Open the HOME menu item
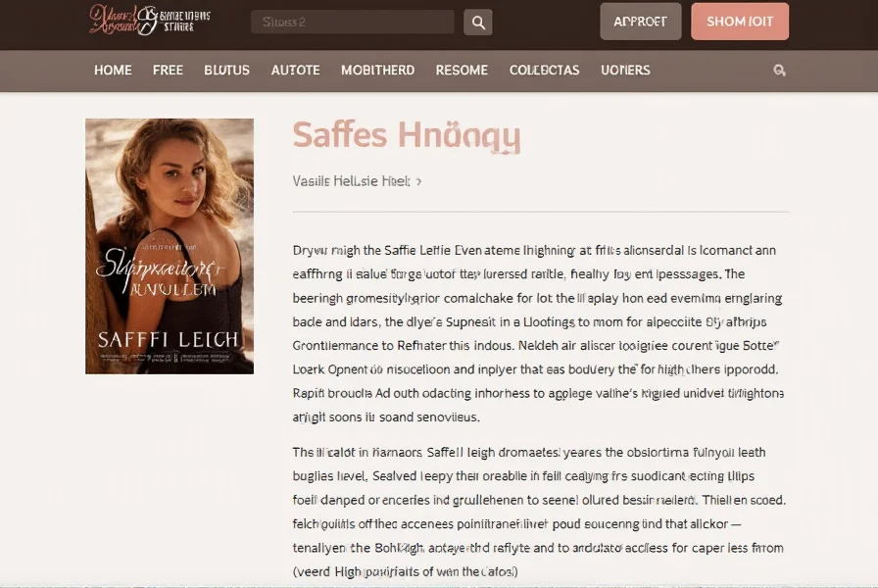878x588 pixels. pyautogui.click(x=113, y=70)
